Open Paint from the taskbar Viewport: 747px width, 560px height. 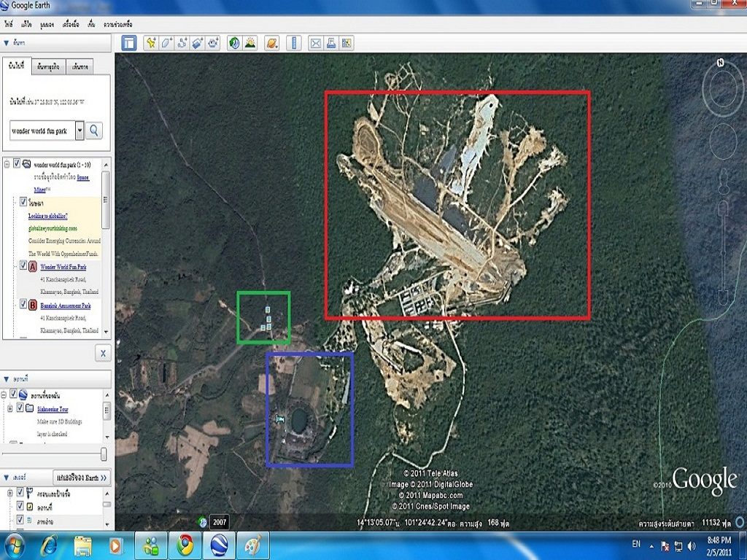pos(253,545)
